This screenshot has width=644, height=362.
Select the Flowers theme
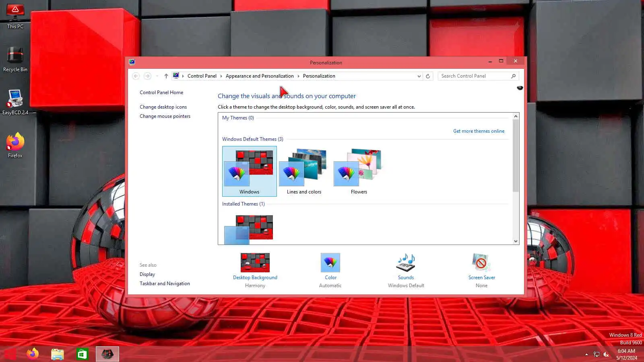[359, 171]
